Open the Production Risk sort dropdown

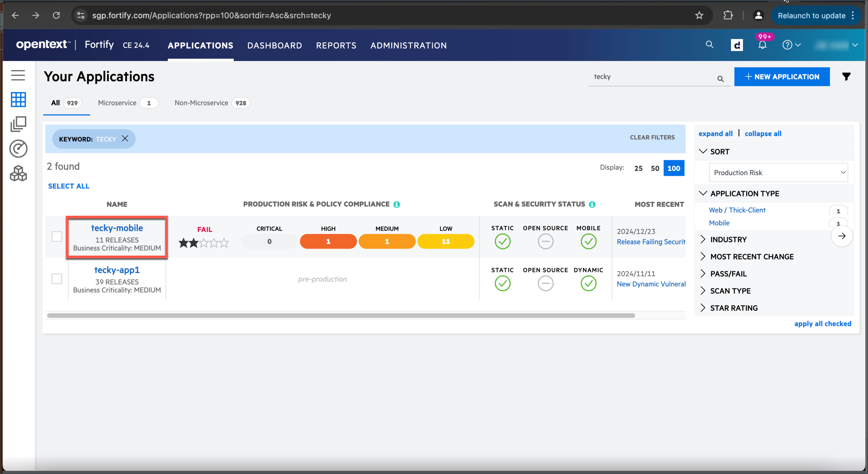tap(778, 173)
